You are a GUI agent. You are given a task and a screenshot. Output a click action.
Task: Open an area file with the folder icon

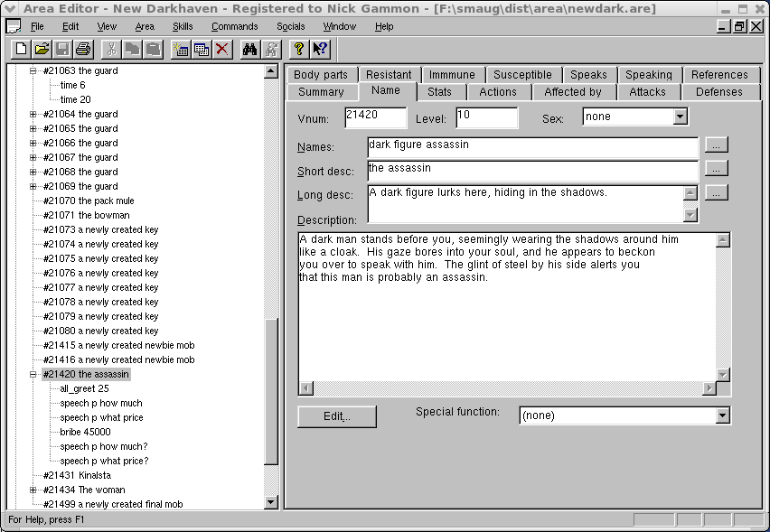[x=42, y=49]
